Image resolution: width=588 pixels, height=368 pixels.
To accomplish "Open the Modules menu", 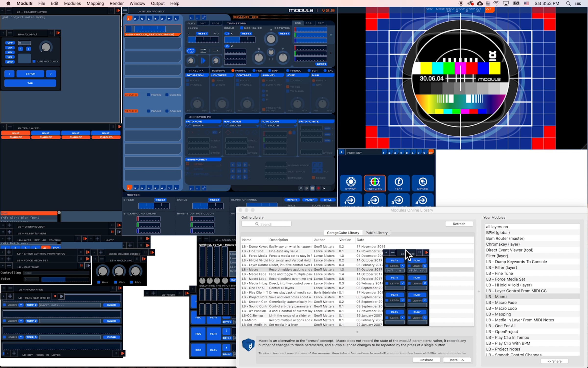I will pyautogui.click(x=72, y=3).
